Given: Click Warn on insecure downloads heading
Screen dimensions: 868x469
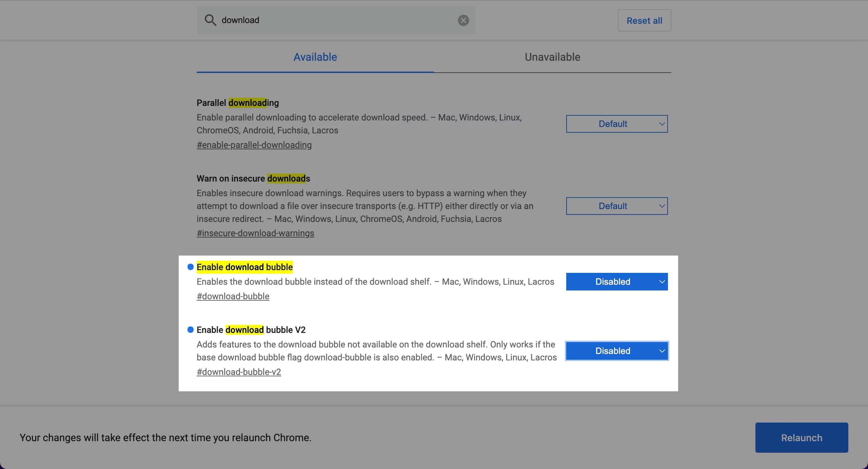Looking at the screenshot, I should click(x=253, y=179).
